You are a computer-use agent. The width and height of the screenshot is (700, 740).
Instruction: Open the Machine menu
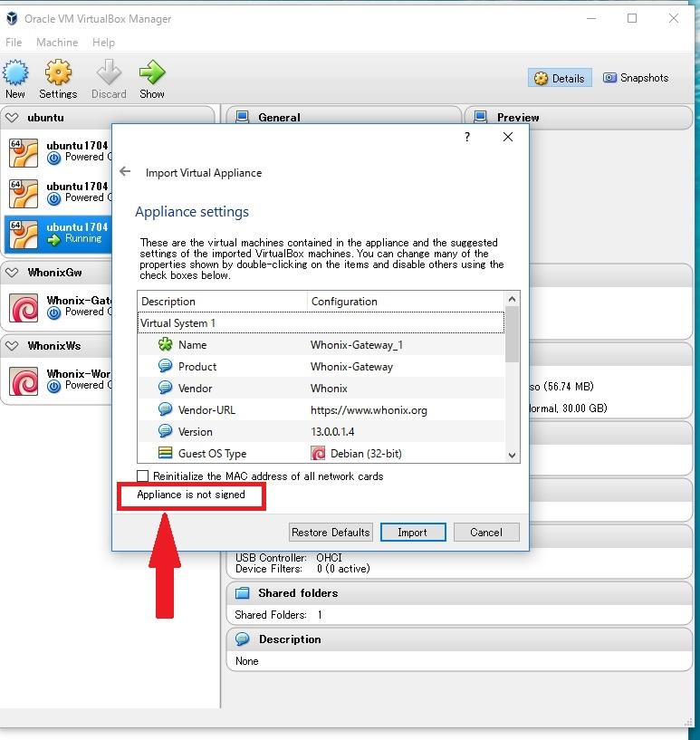(57, 43)
